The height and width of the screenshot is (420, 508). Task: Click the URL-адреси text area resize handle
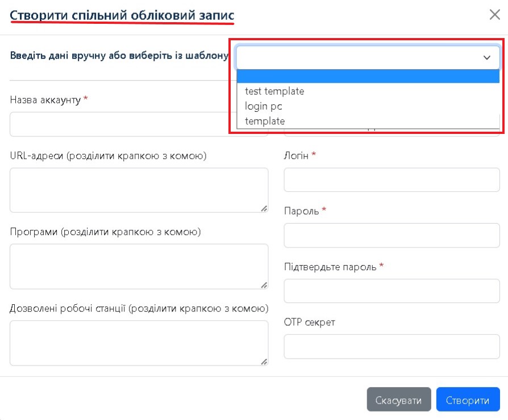tap(264, 209)
